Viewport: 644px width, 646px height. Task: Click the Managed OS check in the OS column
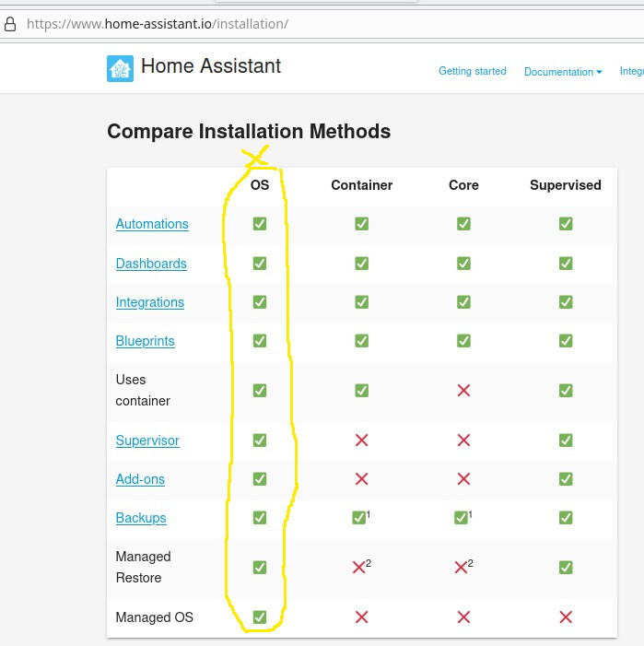pyautogui.click(x=260, y=617)
